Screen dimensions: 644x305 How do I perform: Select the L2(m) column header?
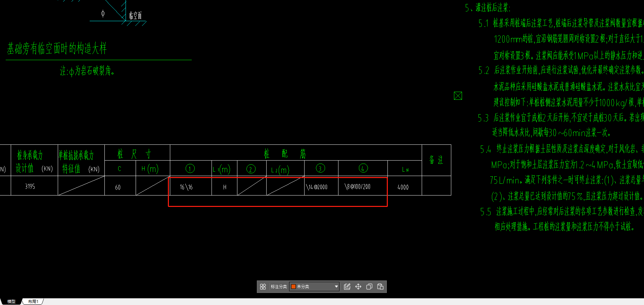pos(280,170)
